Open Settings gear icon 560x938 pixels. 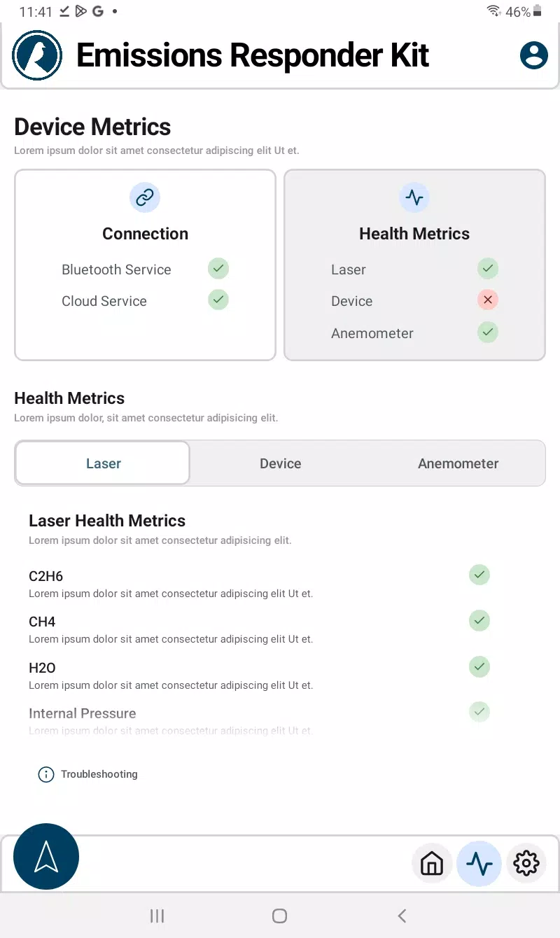(526, 864)
